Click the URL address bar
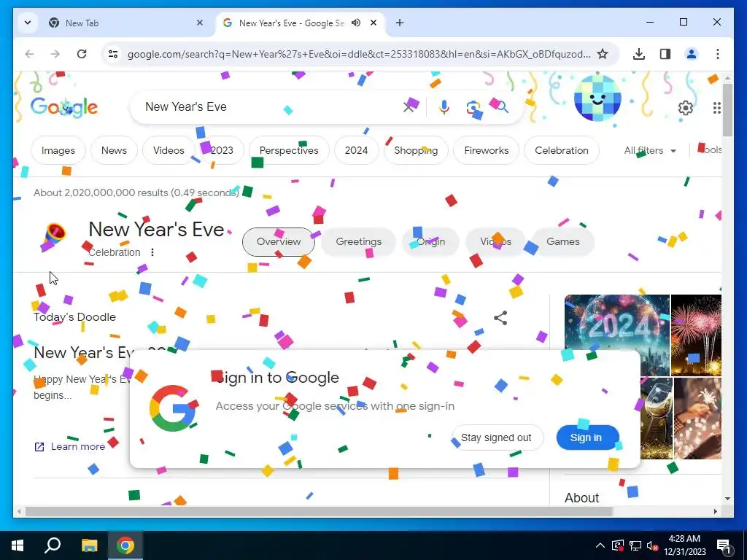 (358, 54)
